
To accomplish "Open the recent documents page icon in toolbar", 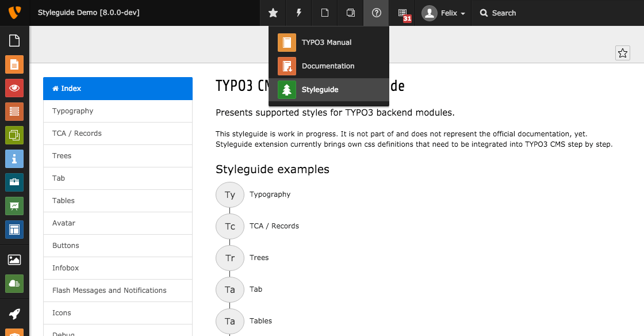I will click(x=324, y=13).
